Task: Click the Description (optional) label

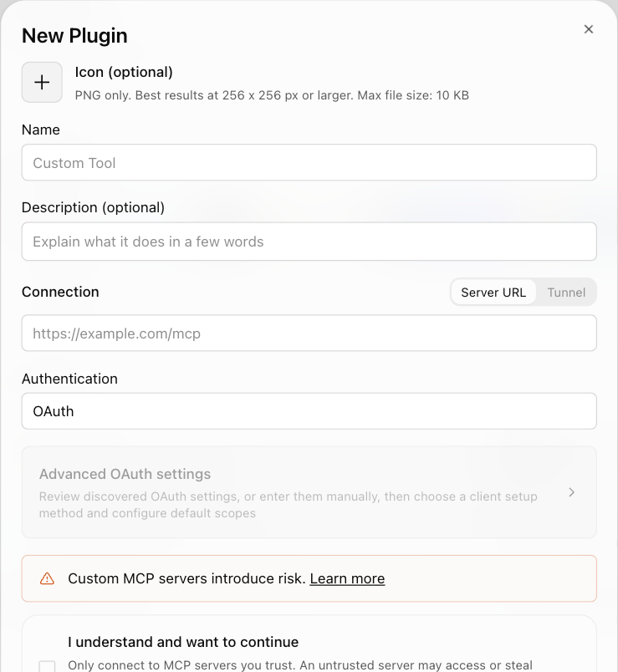Action: (93, 207)
